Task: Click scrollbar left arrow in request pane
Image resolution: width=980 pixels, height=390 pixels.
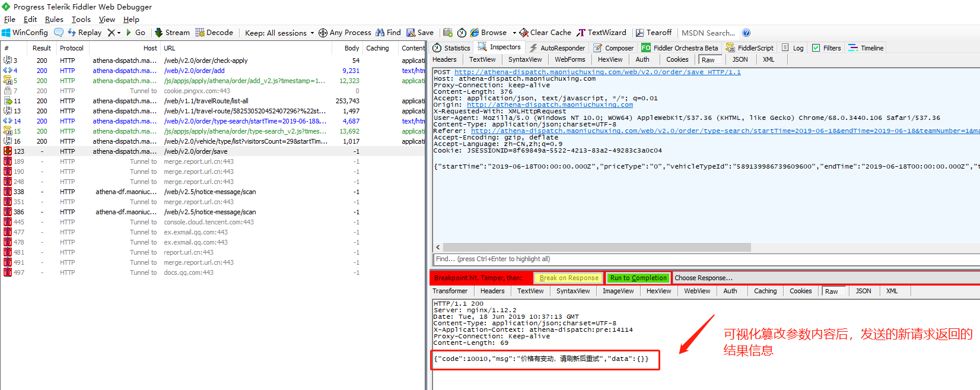Action: point(438,247)
